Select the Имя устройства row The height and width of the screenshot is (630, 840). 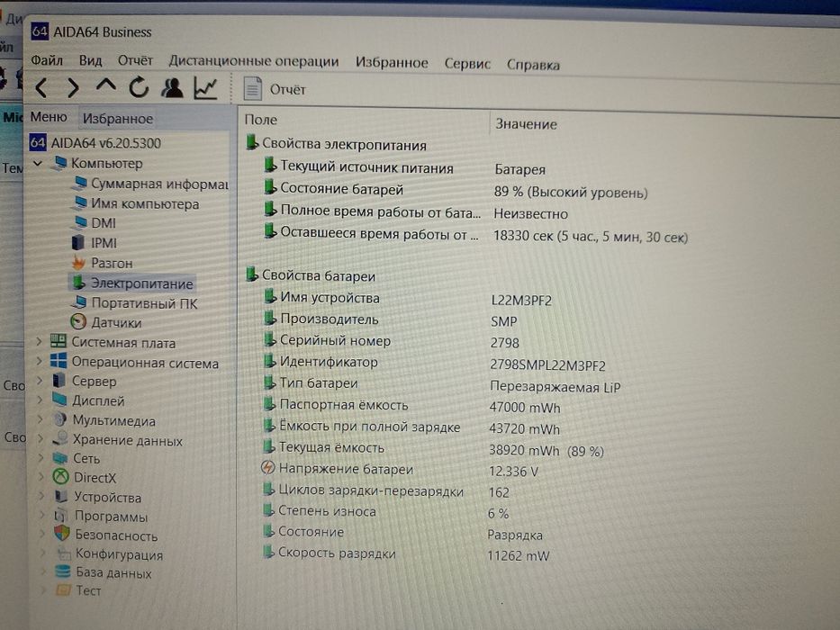click(322, 297)
